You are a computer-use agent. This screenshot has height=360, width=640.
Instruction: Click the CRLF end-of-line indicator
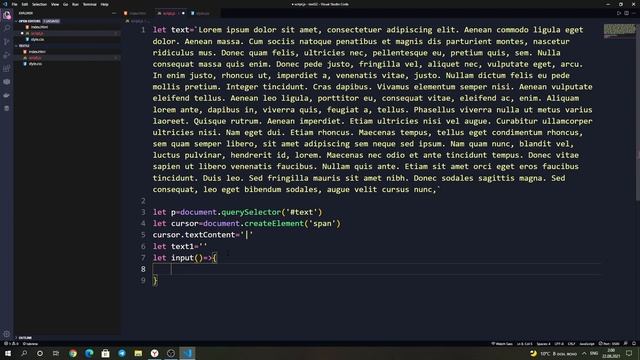coord(571,344)
